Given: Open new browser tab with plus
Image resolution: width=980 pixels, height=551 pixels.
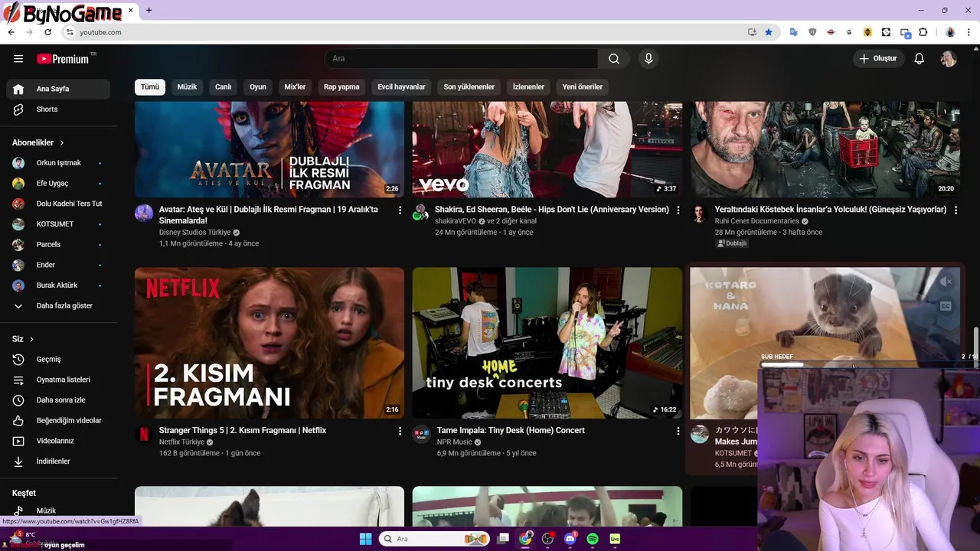Looking at the screenshot, I should tap(149, 11).
